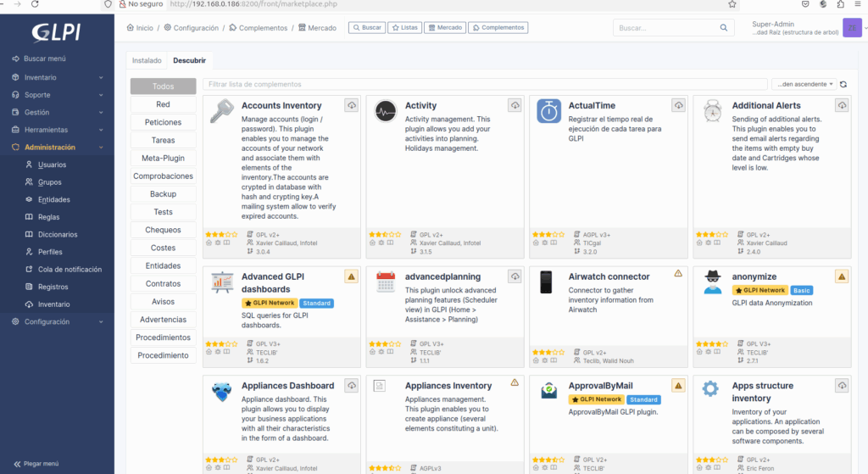This screenshot has width=868, height=474.
Task: Click the refresh icon beside the sort dropdown
Action: (x=843, y=85)
